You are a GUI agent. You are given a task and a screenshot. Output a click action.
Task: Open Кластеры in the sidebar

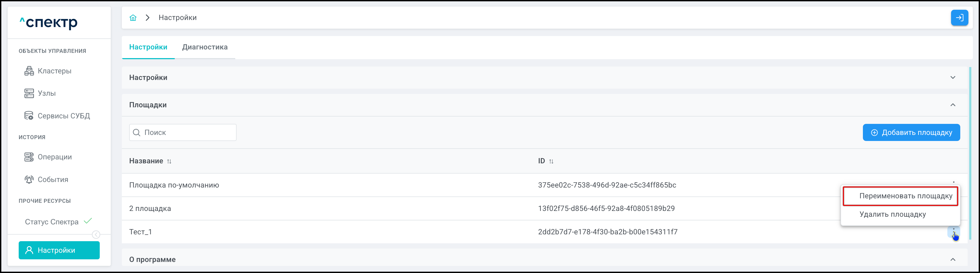coord(54,71)
